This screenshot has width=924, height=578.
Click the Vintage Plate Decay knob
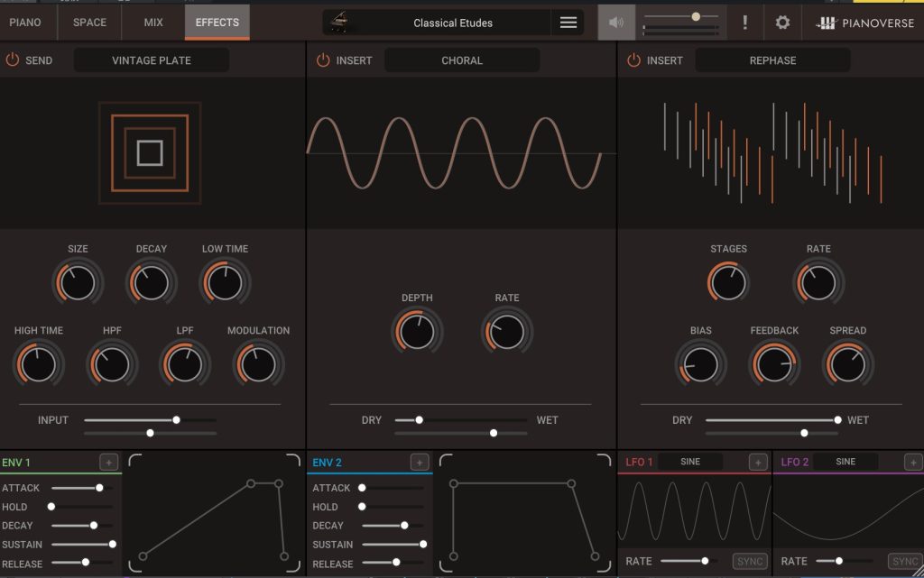[x=152, y=283]
